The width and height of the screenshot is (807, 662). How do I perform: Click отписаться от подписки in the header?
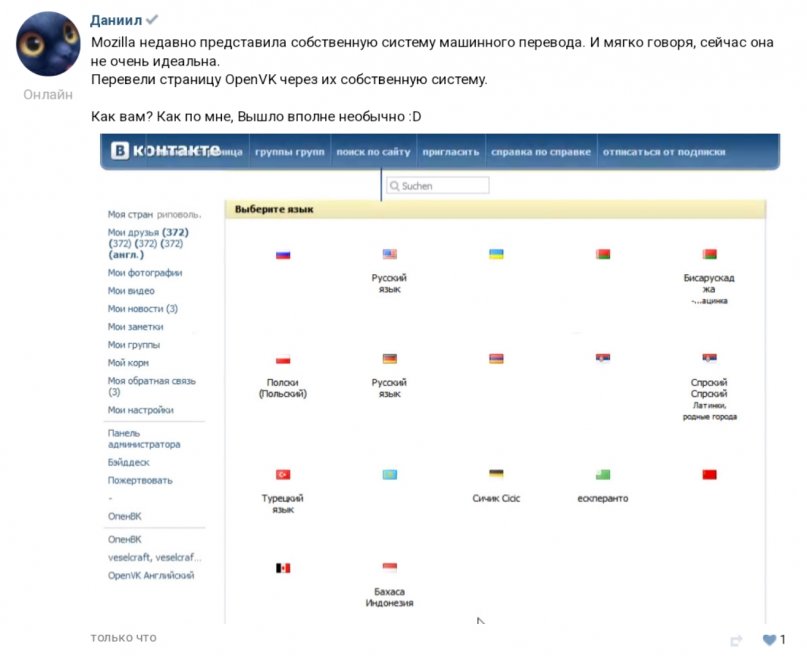664,152
